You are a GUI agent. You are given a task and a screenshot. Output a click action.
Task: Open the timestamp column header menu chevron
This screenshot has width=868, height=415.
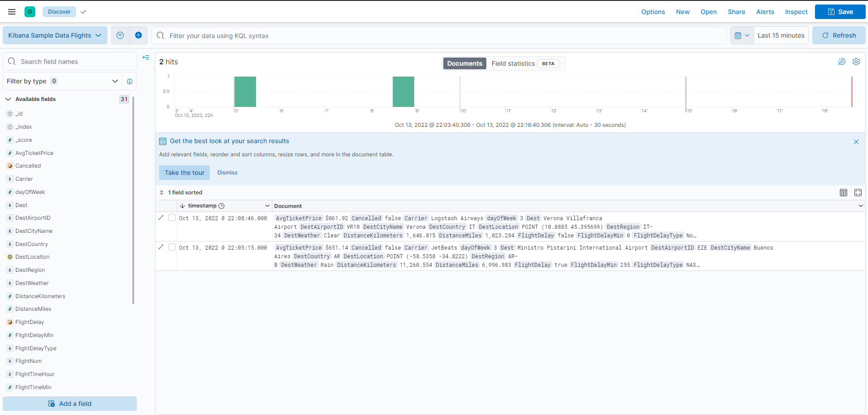(267, 206)
